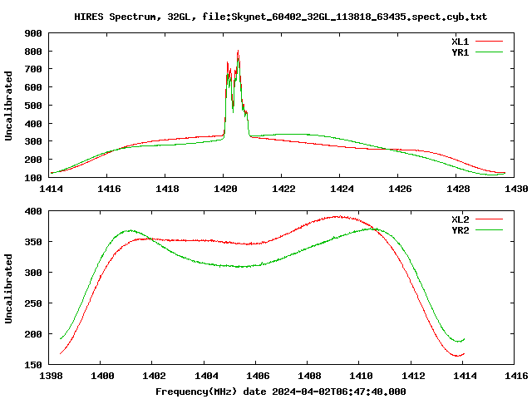Click the hydrogen line peak near 1420.5 MHz
The height and width of the screenshot is (399, 532).
pos(239,51)
